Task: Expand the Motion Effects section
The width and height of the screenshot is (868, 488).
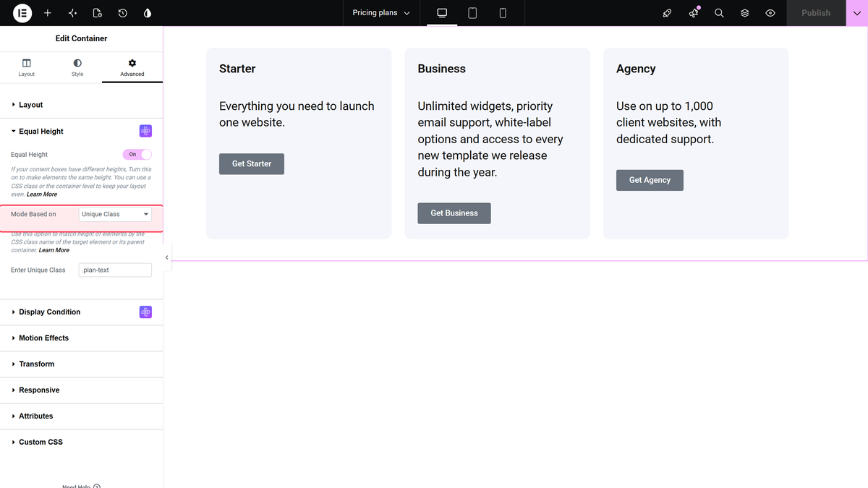Action: pyautogui.click(x=81, y=338)
